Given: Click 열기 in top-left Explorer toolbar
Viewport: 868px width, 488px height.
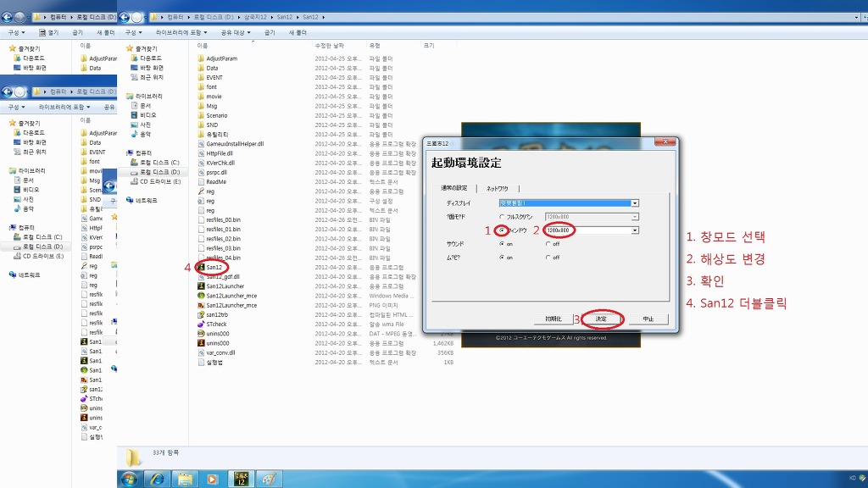Looking at the screenshot, I should coord(48,33).
